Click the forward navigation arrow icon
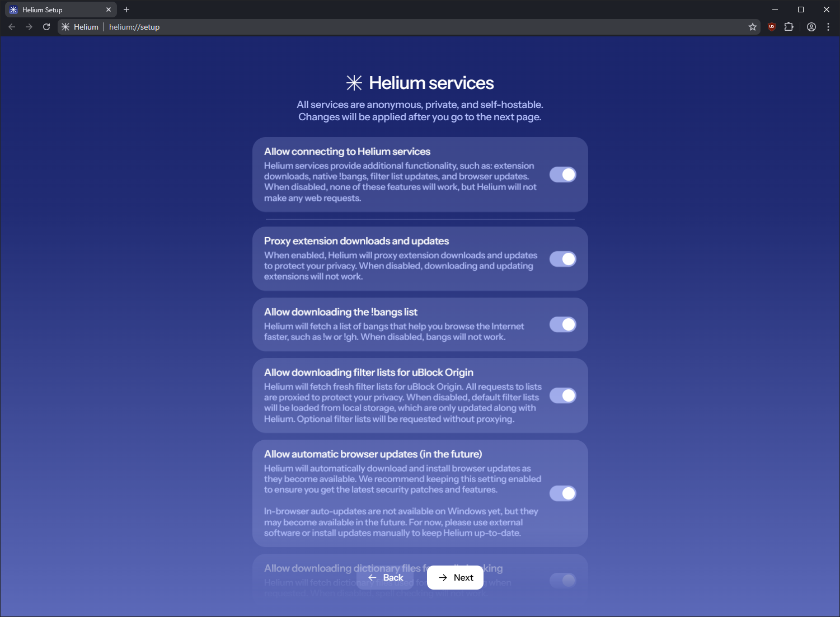The width and height of the screenshot is (840, 617). point(29,26)
